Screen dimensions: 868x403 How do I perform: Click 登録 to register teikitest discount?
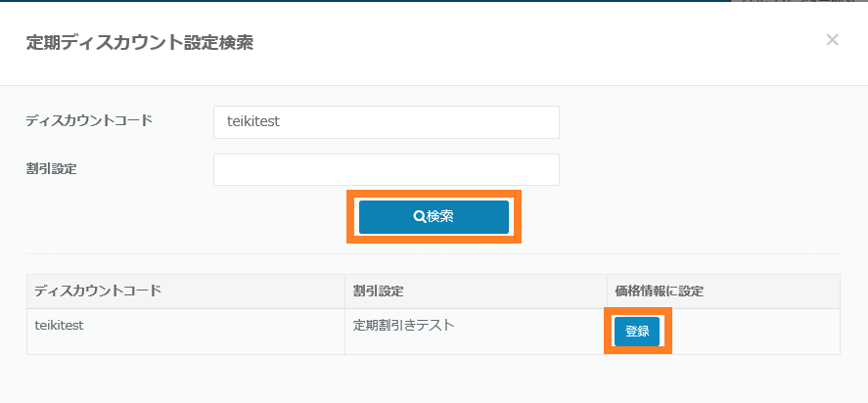(637, 332)
